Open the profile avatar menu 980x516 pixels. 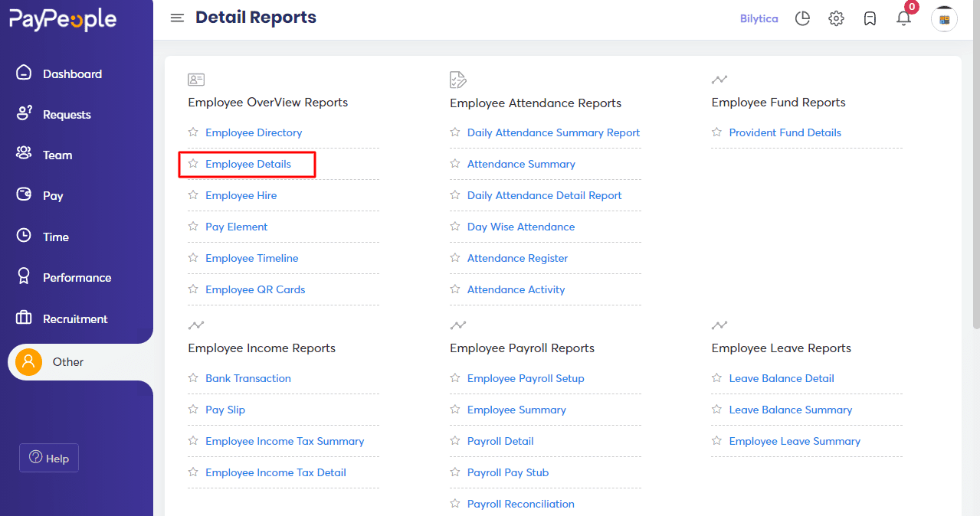(944, 18)
